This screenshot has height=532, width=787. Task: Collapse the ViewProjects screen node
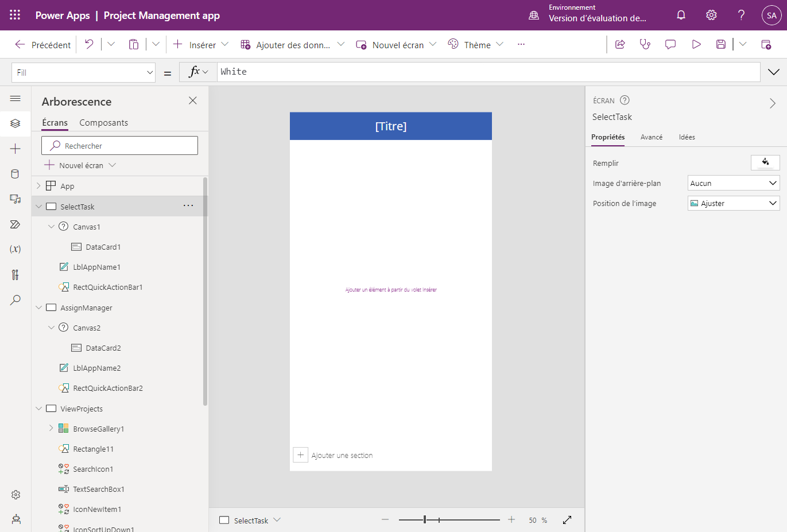pos(38,409)
